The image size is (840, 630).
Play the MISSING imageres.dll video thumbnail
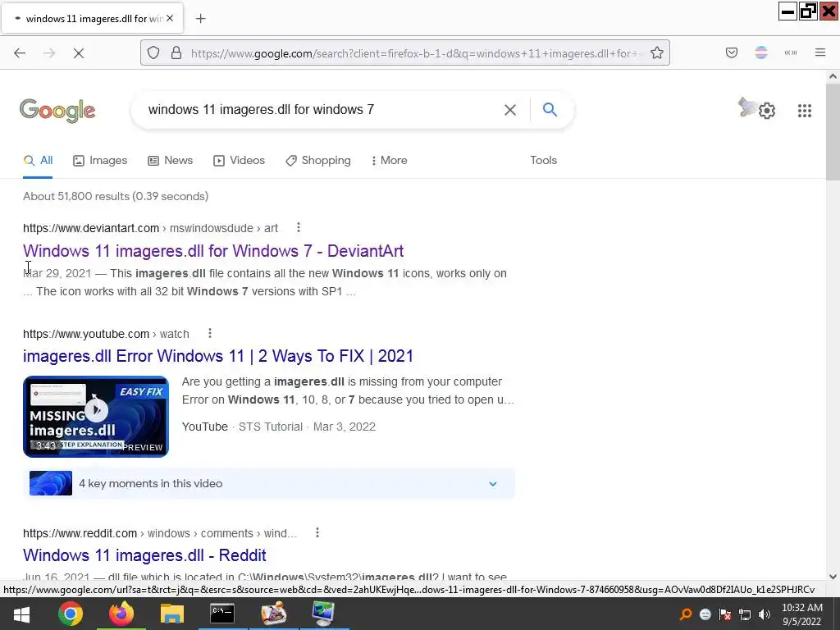pyautogui.click(x=96, y=416)
